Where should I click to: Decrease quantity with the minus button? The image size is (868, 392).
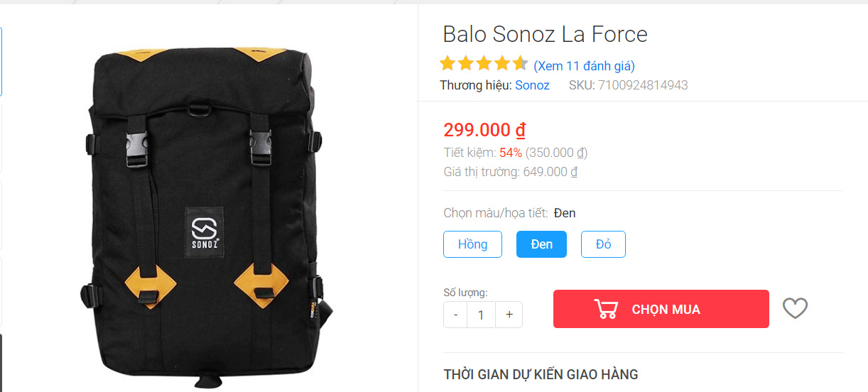click(x=455, y=315)
